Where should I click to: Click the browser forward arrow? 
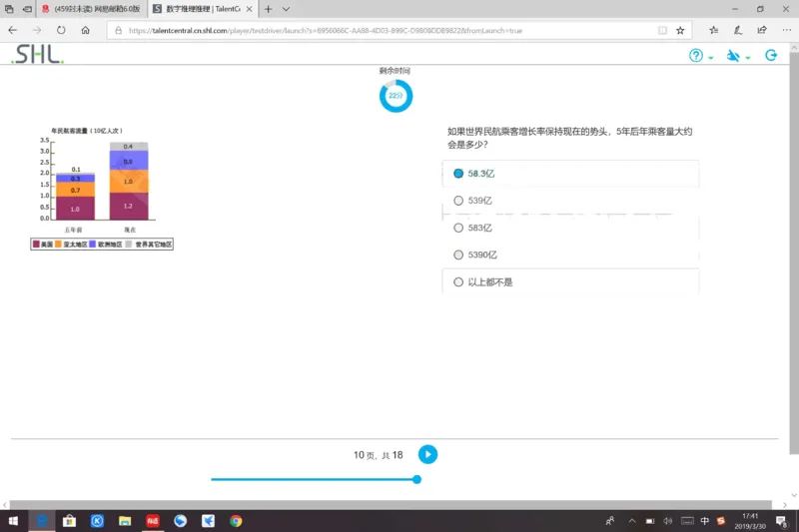pos(37,31)
